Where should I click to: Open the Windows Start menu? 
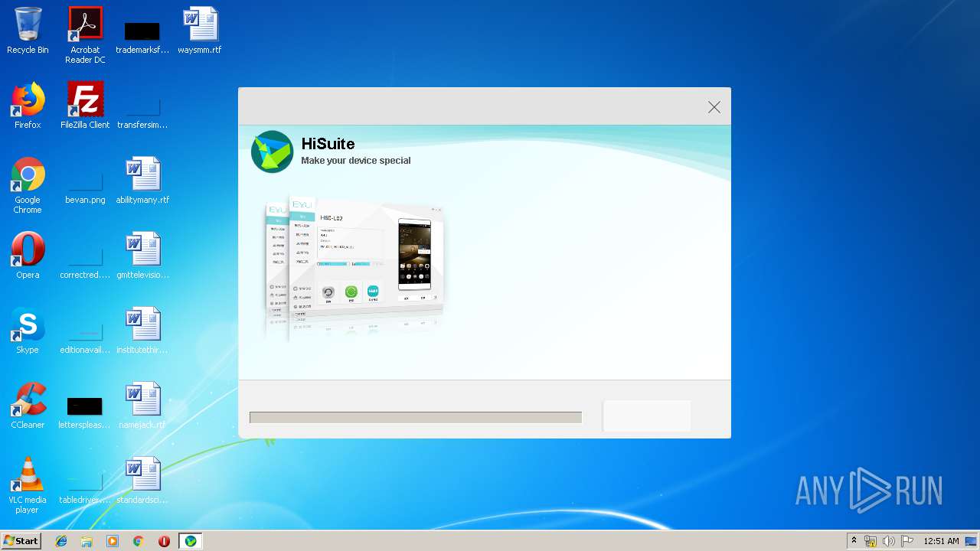point(21,541)
